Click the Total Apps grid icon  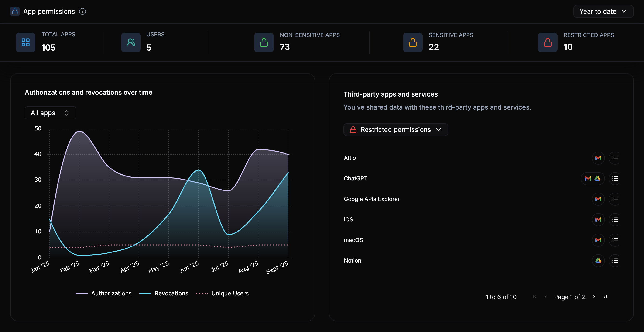(x=25, y=42)
